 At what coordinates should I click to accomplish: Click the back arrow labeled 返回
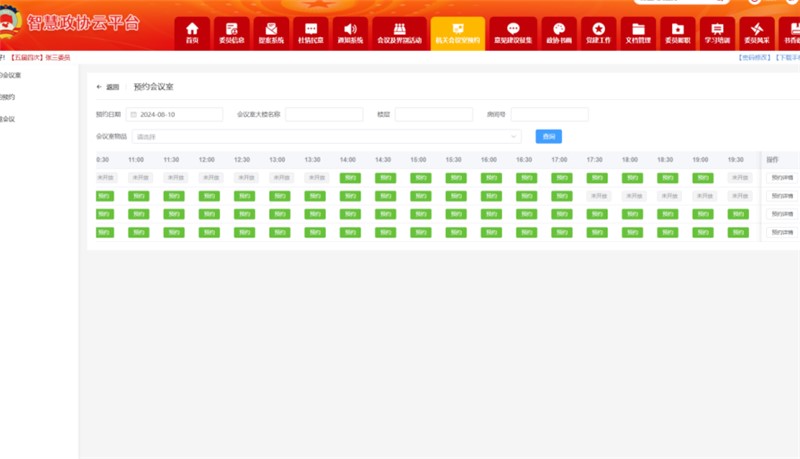(107, 88)
